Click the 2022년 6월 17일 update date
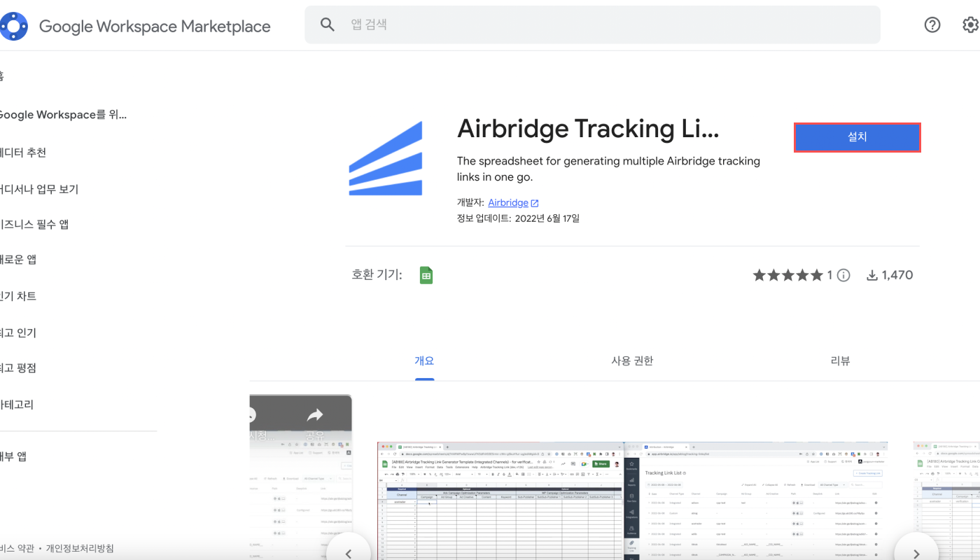 coord(547,218)
